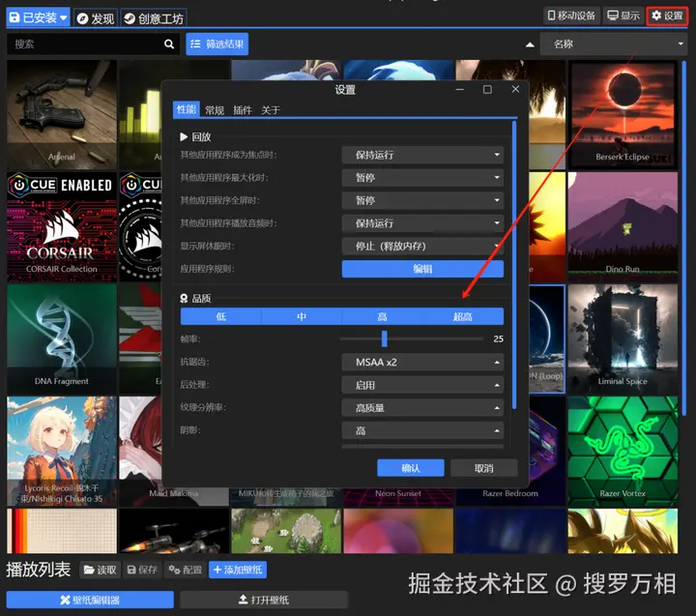Click the main wallpaper list scrollbar
The image size is (696, 616).
coord(684,238)
